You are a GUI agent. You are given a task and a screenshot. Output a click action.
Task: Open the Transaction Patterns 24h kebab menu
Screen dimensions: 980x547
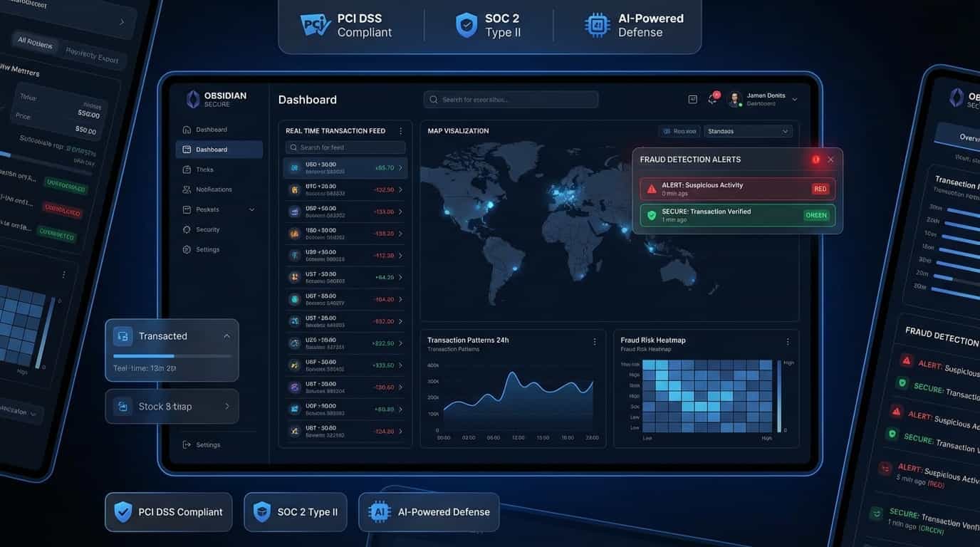coord(595,341)
